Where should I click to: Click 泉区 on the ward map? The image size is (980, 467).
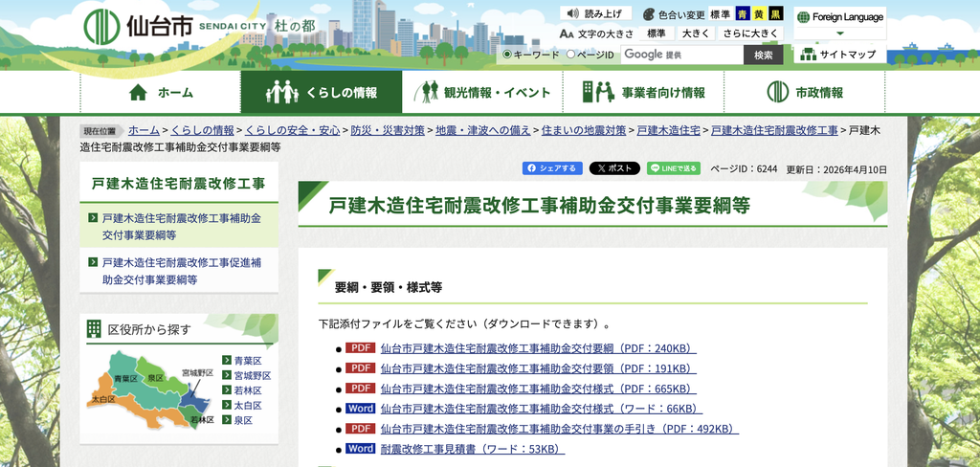tap(156, 378)
